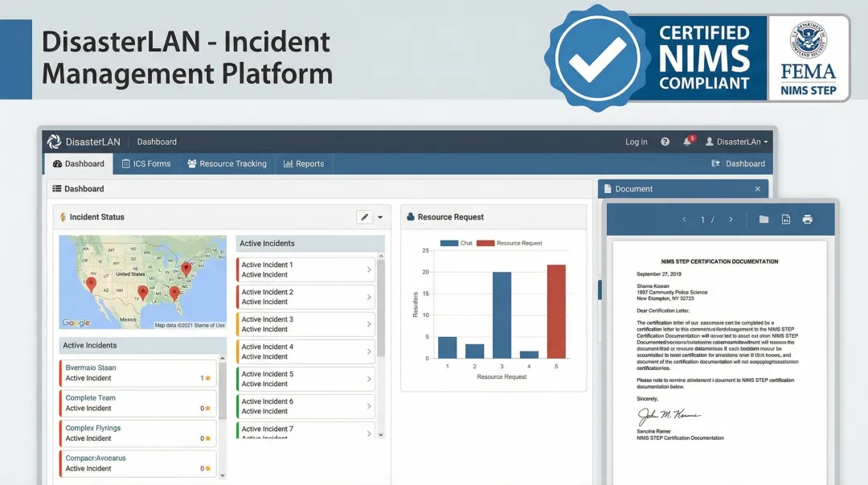Go to next document page arrow
The image size is (868, 485).
pos(731,220)
